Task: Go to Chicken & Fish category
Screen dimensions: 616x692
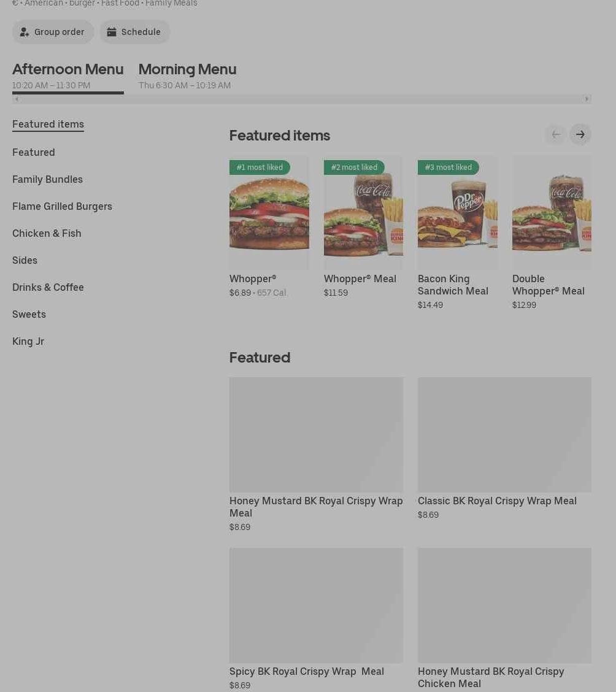Action: tap(47, 233)
